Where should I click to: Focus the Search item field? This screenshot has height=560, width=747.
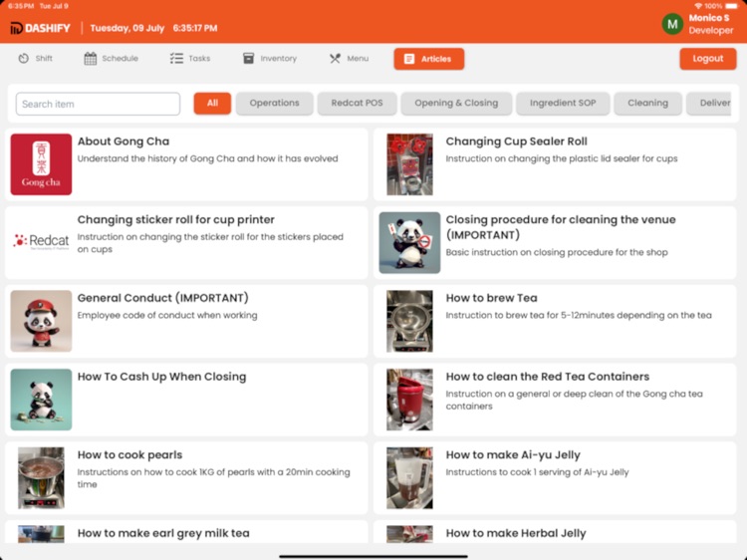point(99,104)
